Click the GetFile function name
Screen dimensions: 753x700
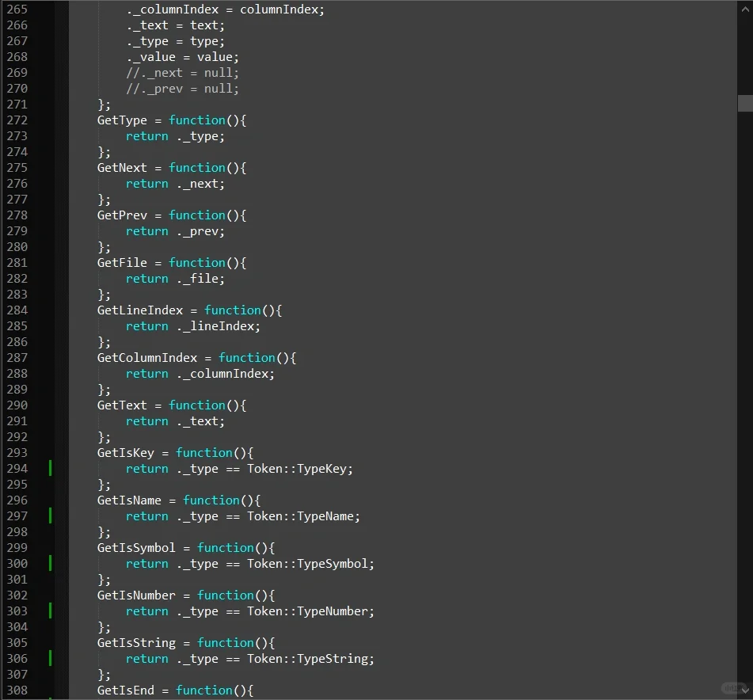pyautogui.click(x=122, y=263)
